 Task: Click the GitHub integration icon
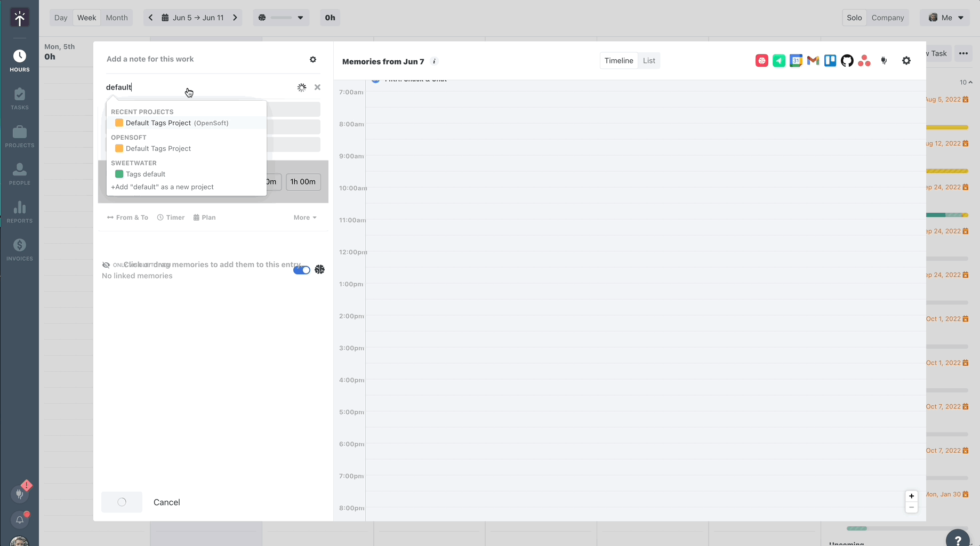(x=847, y=60)
